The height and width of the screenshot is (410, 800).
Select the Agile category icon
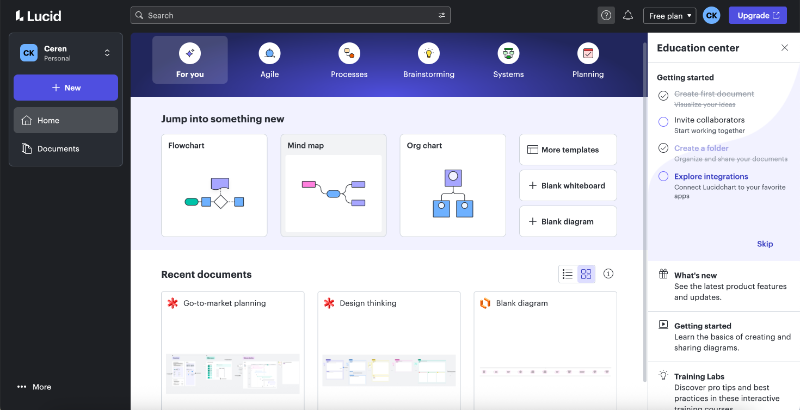tap(269, 53)
